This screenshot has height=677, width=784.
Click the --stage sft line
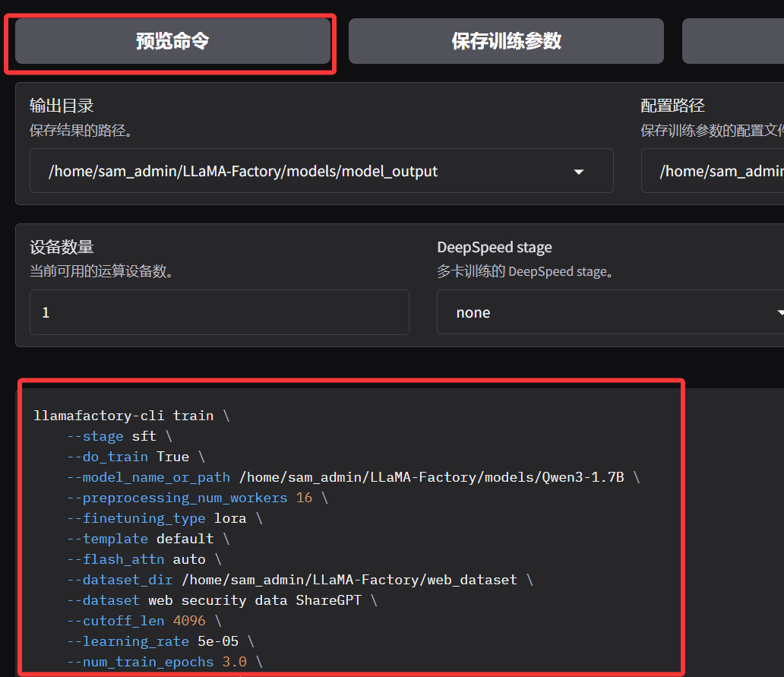119,436
